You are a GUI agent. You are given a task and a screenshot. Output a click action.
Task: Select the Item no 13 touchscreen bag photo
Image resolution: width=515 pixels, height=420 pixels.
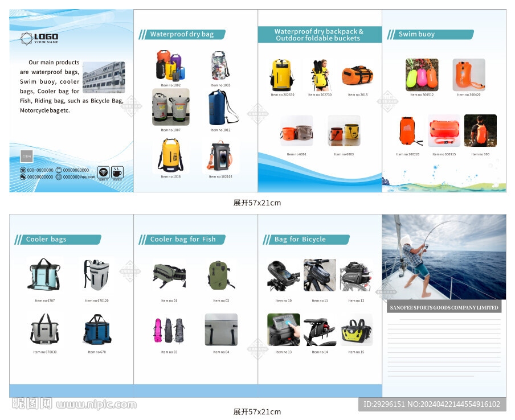(284, 330)
